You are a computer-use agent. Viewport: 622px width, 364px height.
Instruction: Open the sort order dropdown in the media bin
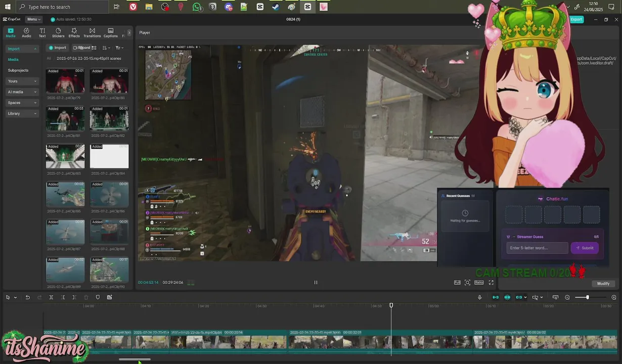(105, 48)
